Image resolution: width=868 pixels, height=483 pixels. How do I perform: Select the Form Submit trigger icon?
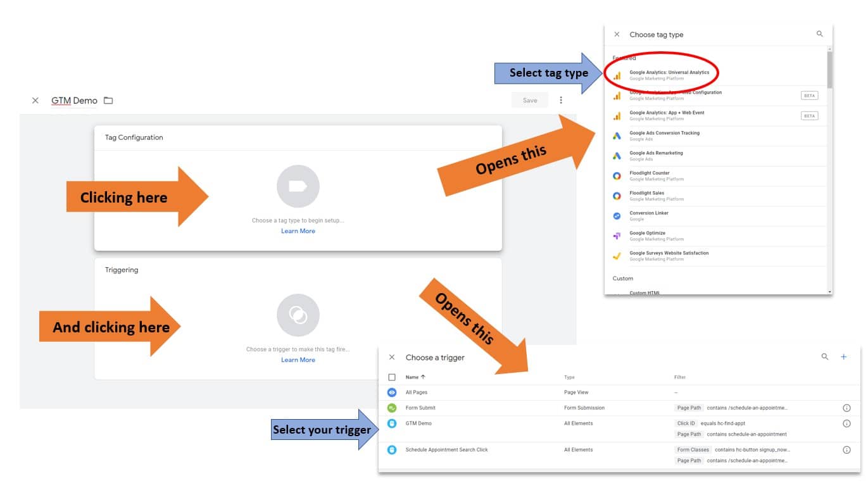point(392,408)
